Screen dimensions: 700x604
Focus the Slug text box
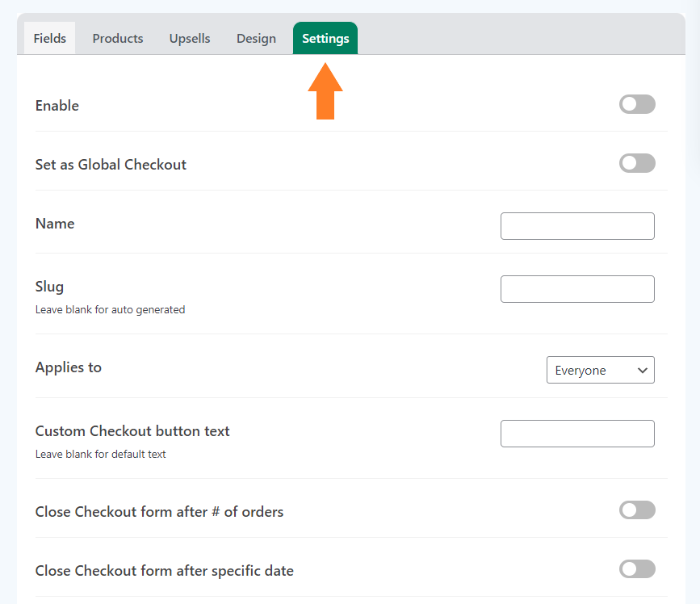577,289
